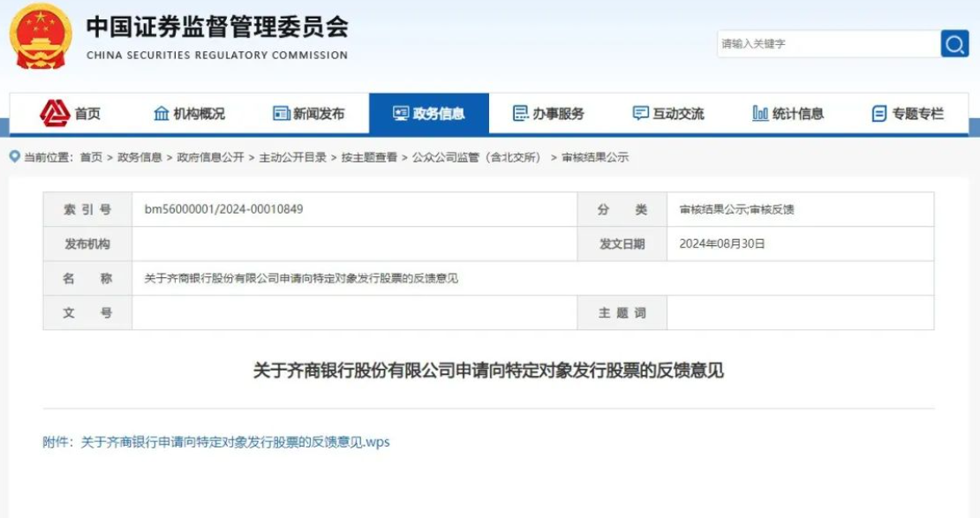Click the 索引号 label cell
This screenshot has height=518, width=980.
87,209
